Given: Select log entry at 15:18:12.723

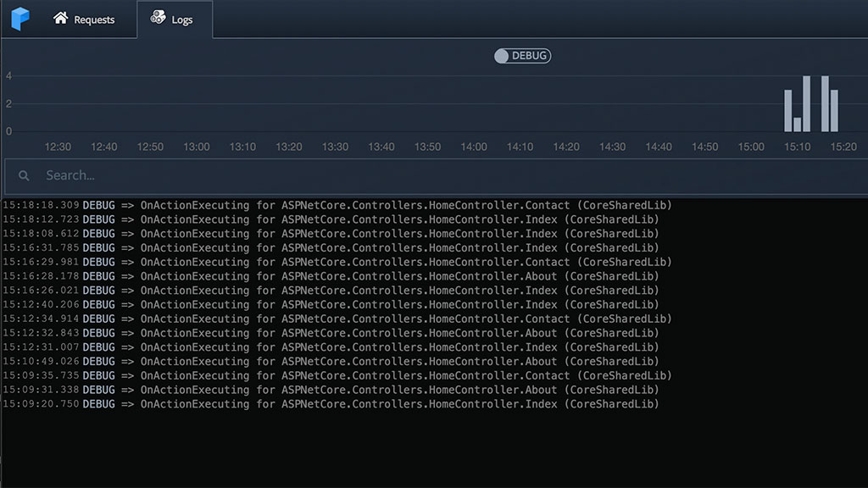Looking at the screenshot, I should [331, 219].
